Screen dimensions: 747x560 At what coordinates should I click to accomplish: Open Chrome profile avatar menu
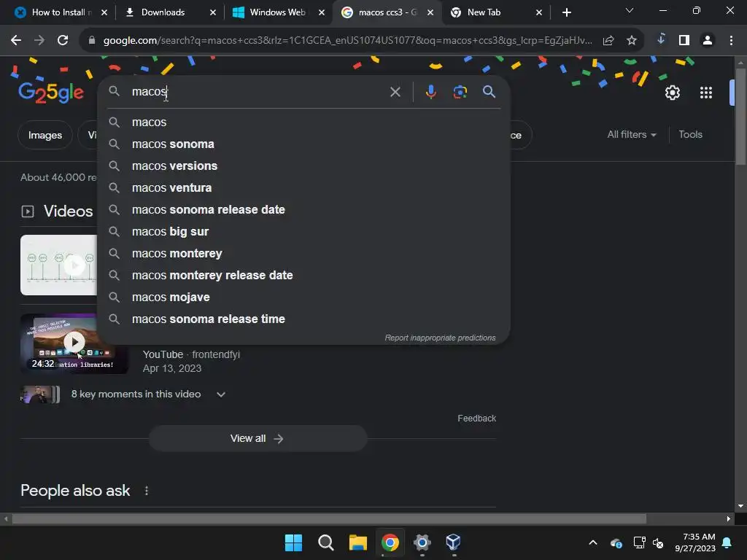tap(708, 41)
